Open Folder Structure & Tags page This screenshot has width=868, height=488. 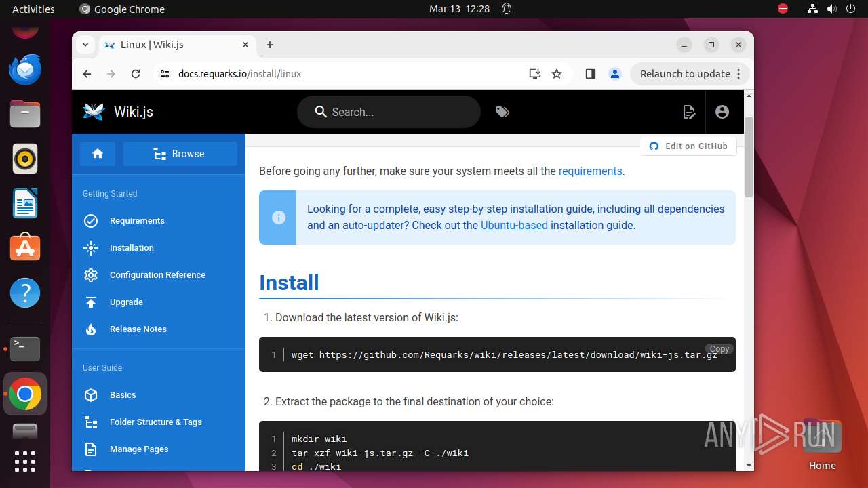coord(159,422)
